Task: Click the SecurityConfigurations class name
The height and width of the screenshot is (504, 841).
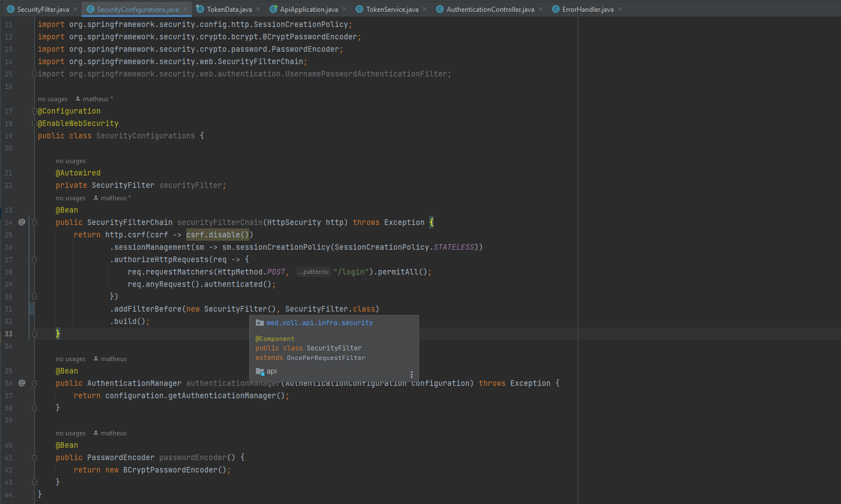Action: [146, 136]
